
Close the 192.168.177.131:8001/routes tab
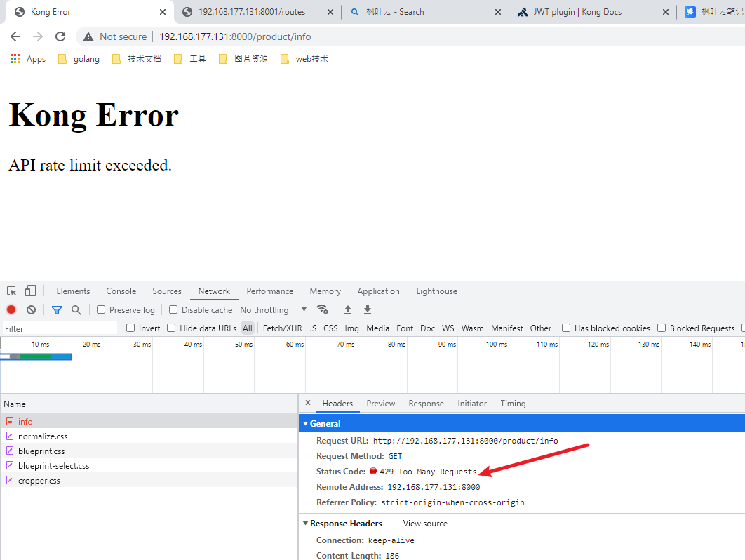pos(330,12)
